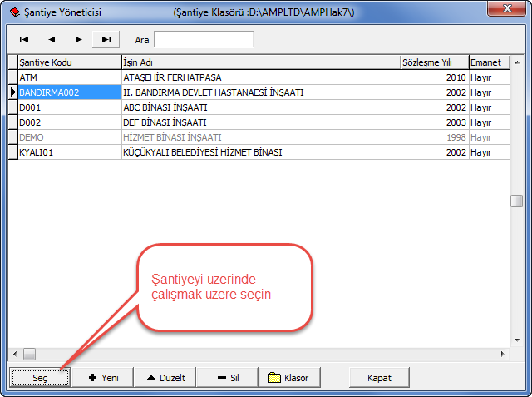Create new site with Yeni button
Image resolution: width=532 pixels, height=397 pixels.
[x=103, y=377]
